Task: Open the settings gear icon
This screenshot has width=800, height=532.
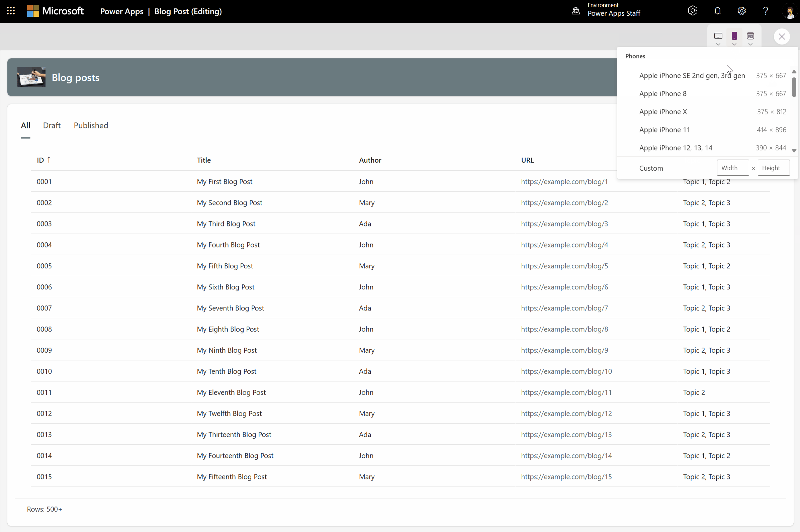Action: tap(741, 11)
